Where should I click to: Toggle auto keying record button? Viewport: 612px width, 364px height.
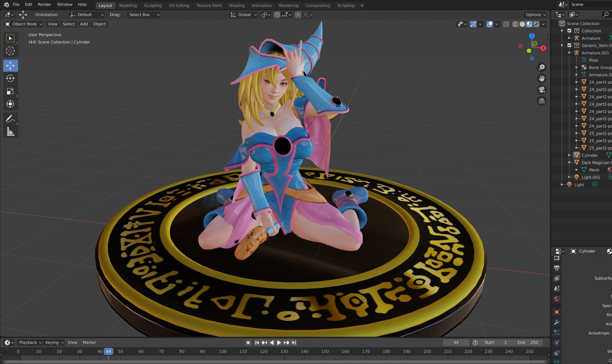pyautogui.click(x=248, y=342)
